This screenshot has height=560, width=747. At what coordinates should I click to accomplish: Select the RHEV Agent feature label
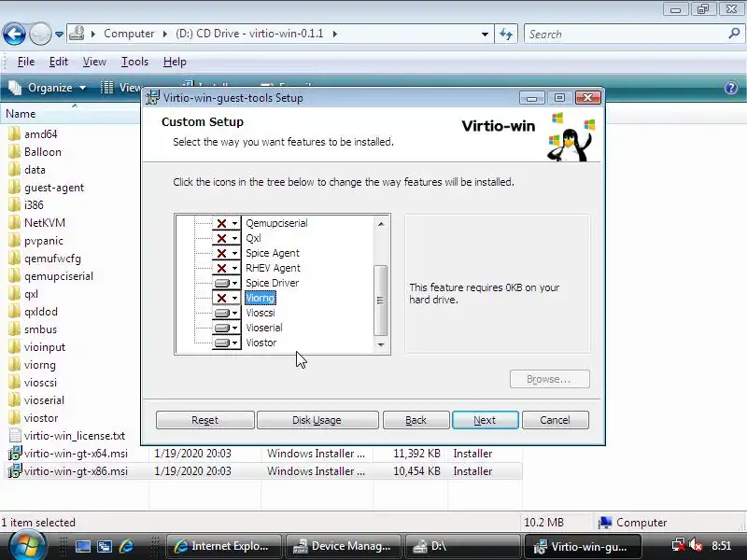pos(273,268)
